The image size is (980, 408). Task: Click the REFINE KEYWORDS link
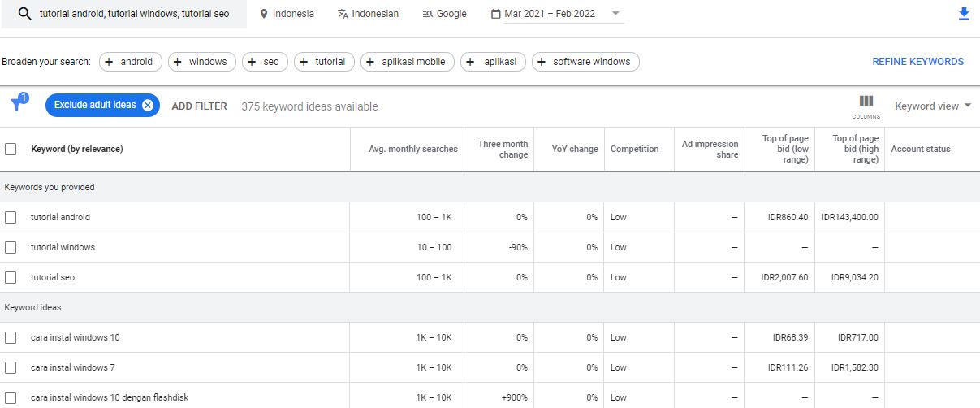(x=917, y=62)
